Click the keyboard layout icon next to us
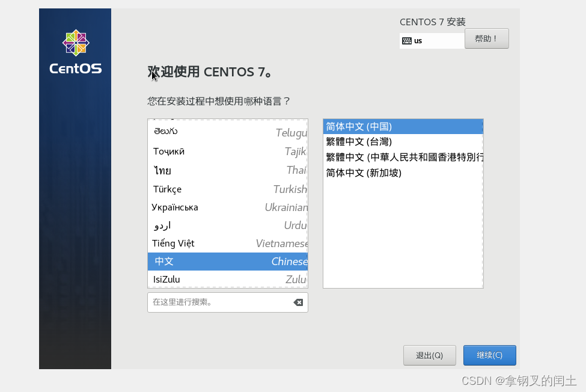586x392 pixels. coord(407,41)
